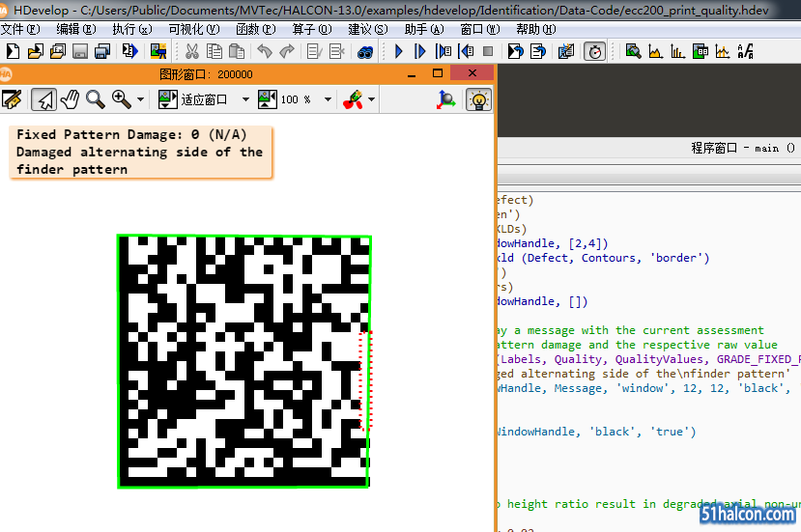The image size is (801, 532).
Task: Open the feature histogram bar chart tool
Action: tap(678, 51)
